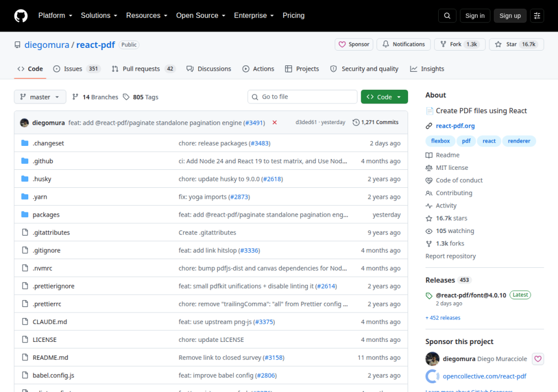558x392 pixels.
Task: Click the eye icon next to 105 watching
Action: click(429, 231)
